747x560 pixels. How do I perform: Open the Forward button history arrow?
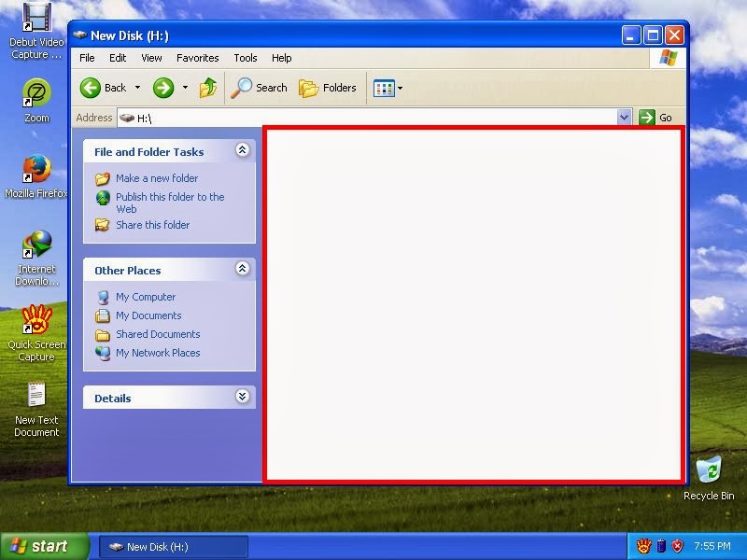[x=183, y=88]
